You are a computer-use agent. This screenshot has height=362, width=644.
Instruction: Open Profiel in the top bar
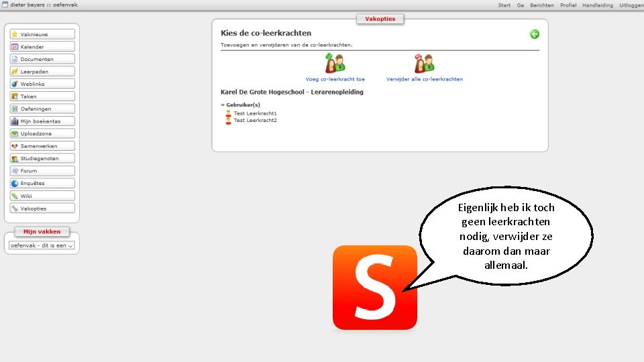[x=568, y=5]
